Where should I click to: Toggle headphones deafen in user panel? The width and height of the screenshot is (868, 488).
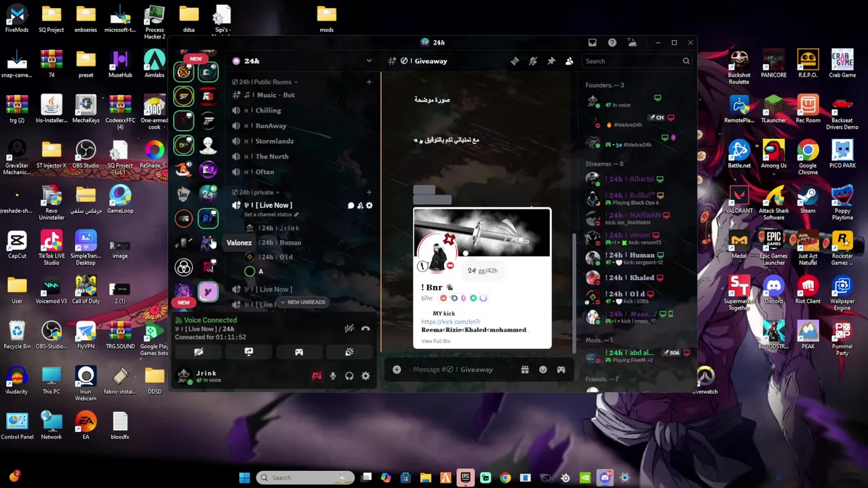click(349, 376)
